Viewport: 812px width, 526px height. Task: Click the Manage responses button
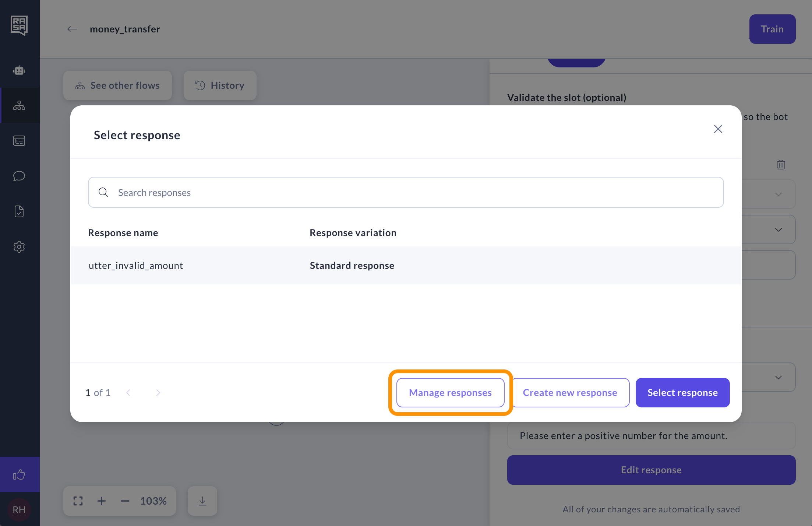pyautogui.click(x=450, y=393)
